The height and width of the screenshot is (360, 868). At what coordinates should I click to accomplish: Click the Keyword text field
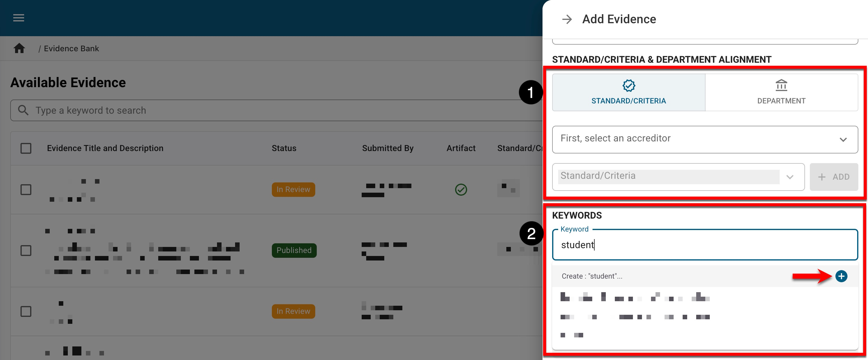click(705, 245)
